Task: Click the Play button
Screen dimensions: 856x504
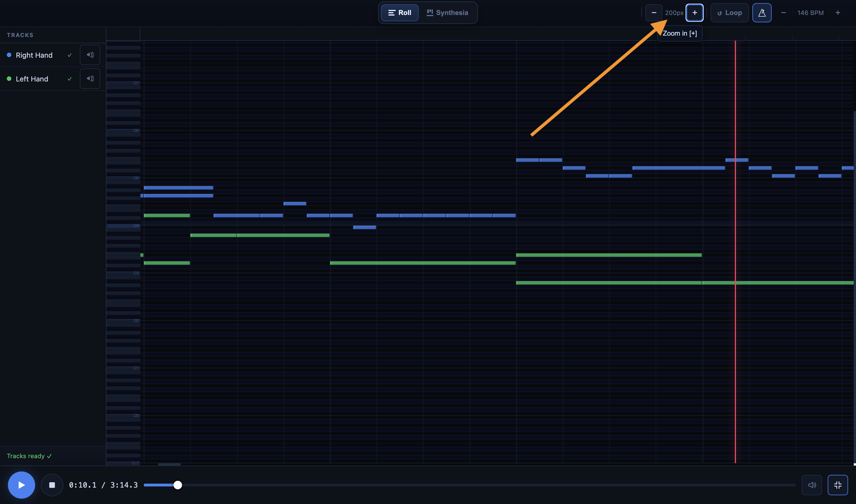Action: 21,485
